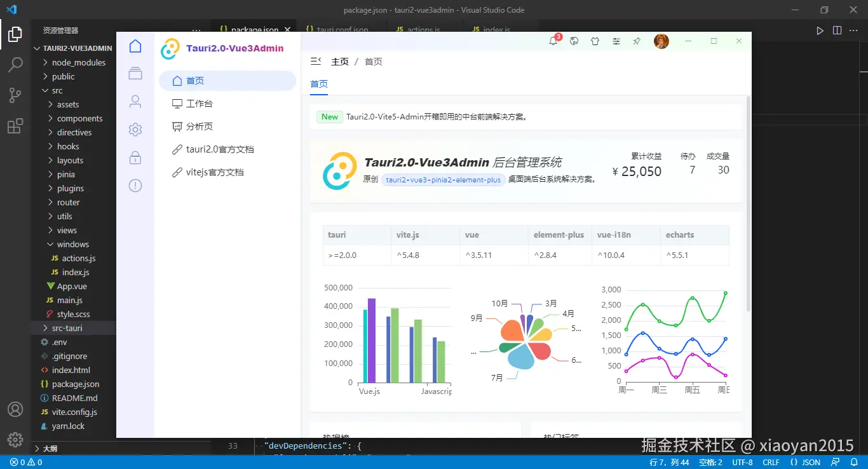Pin the admin window using the pin icon
Image resolution: width=868 pixels, height=469 pixels.
click(x=636, y=41)
